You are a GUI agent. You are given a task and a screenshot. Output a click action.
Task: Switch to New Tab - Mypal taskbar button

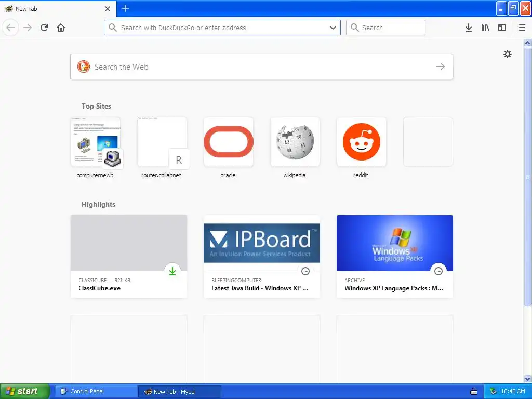click(x=180, y=391)
